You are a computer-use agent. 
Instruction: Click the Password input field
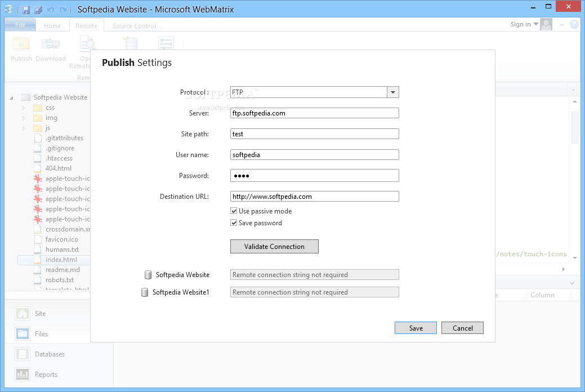point(315,176)
